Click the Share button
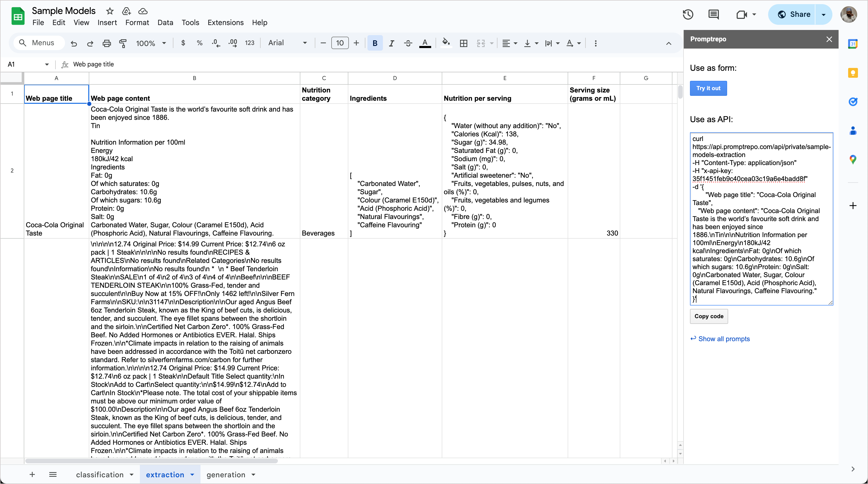The height and width of the screenshot is (484, 868). click(792, 14)
